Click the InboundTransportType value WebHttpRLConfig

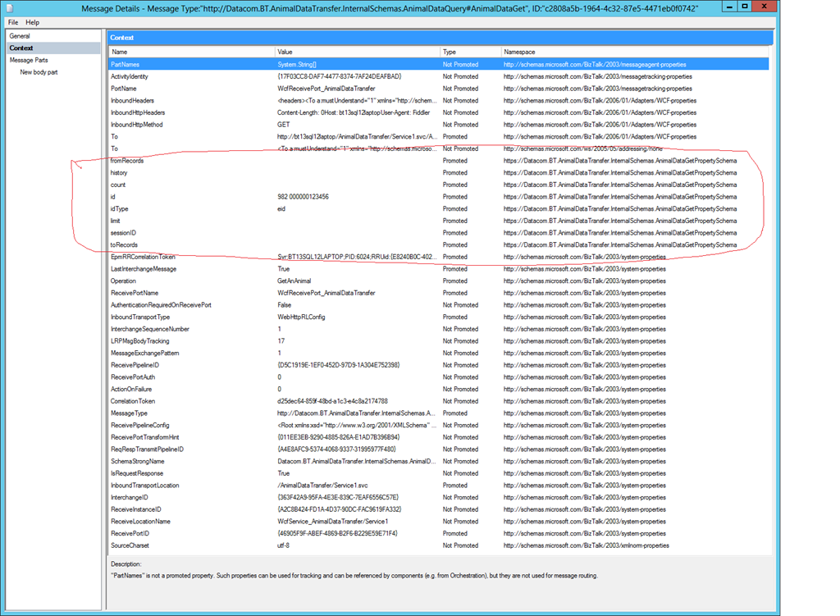(x=301, y=317)
